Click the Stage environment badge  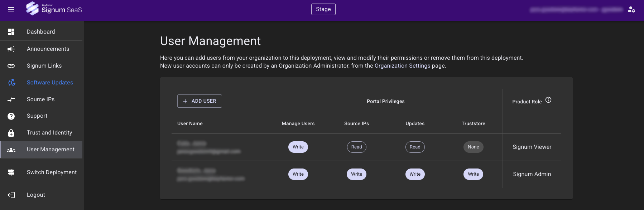tap(323, 9)
